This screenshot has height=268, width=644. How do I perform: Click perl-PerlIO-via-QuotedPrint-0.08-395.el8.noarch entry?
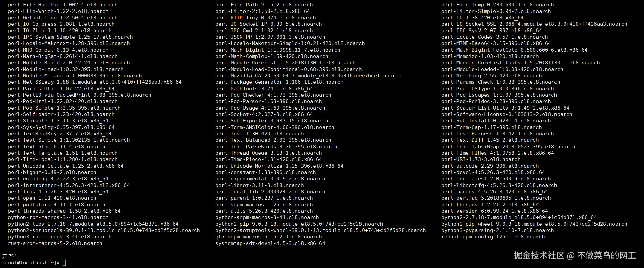click(x=79, y=95)
